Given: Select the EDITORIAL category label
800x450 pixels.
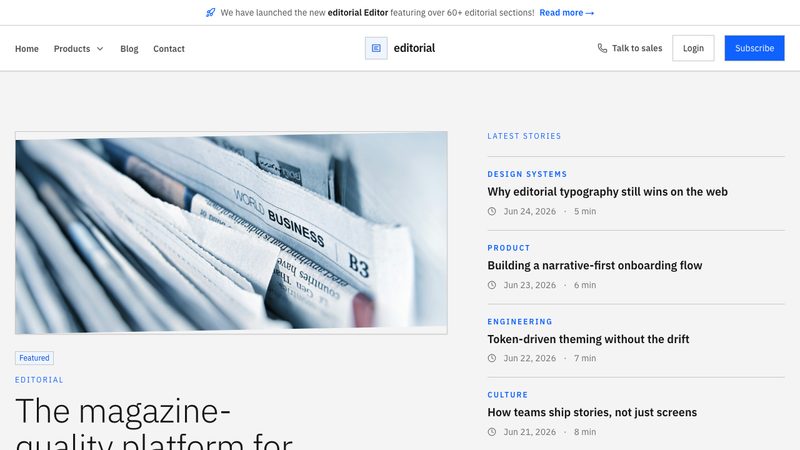Looking at the screenshot, I should 39,380.
